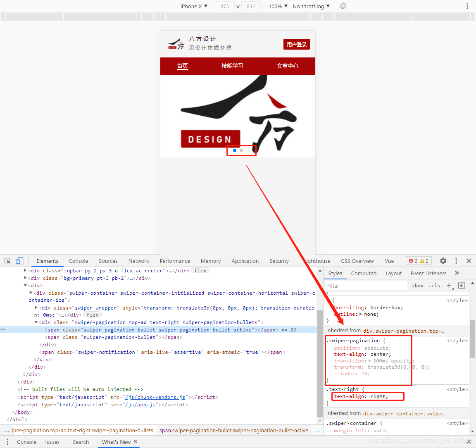
Task: Click the red error count badge
Action: (413, 261)
